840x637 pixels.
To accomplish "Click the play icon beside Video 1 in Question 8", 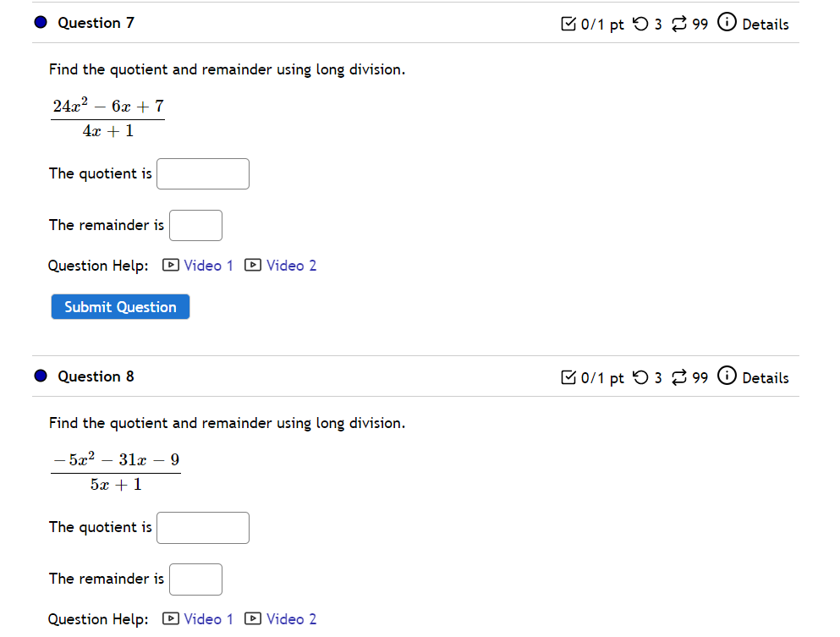I will click(x=170, y=618).
